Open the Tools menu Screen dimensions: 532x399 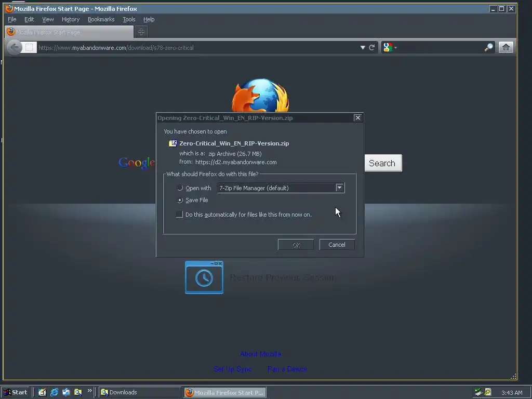pos(129,19)
